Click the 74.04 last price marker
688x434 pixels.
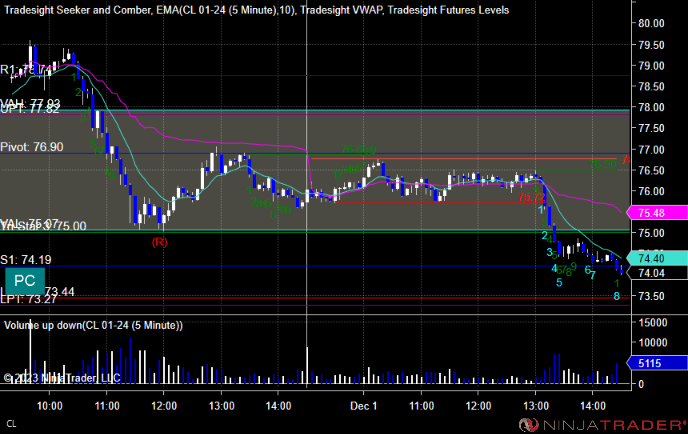click(656, 273)
